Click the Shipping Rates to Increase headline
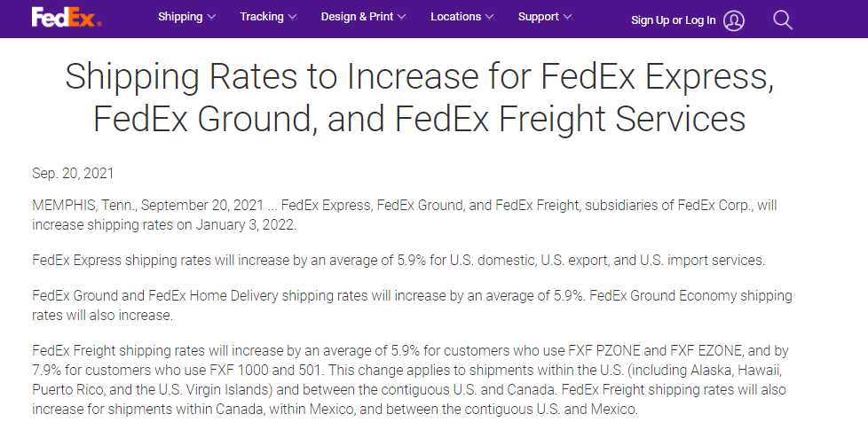The height and width of the screenshot is (430, 868). tap(419, 98)
